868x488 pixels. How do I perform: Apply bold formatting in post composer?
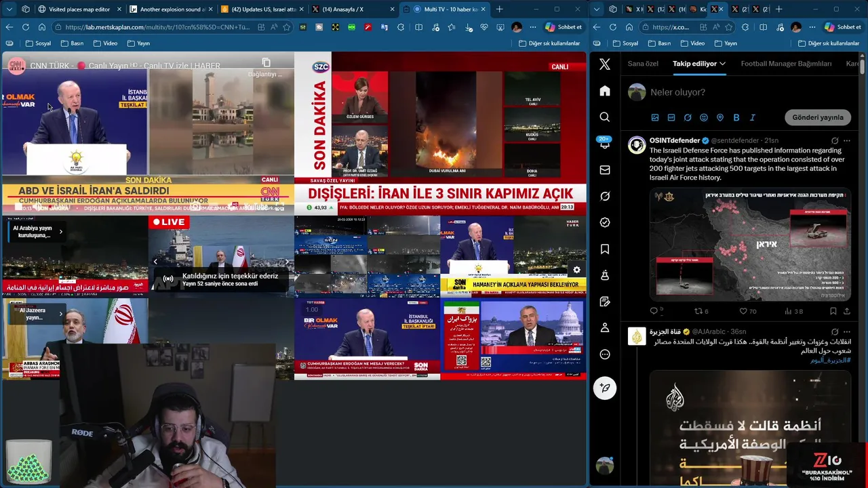tap(736, 117)
